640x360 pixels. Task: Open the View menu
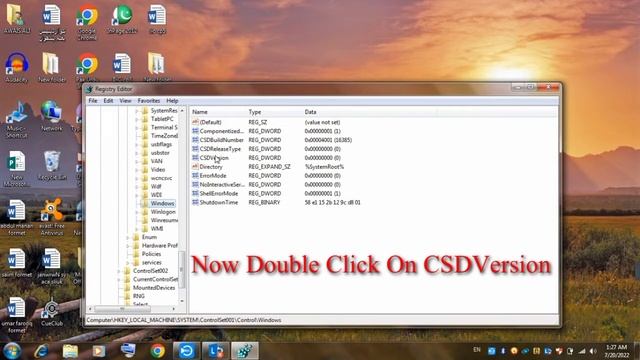[125, 100]
